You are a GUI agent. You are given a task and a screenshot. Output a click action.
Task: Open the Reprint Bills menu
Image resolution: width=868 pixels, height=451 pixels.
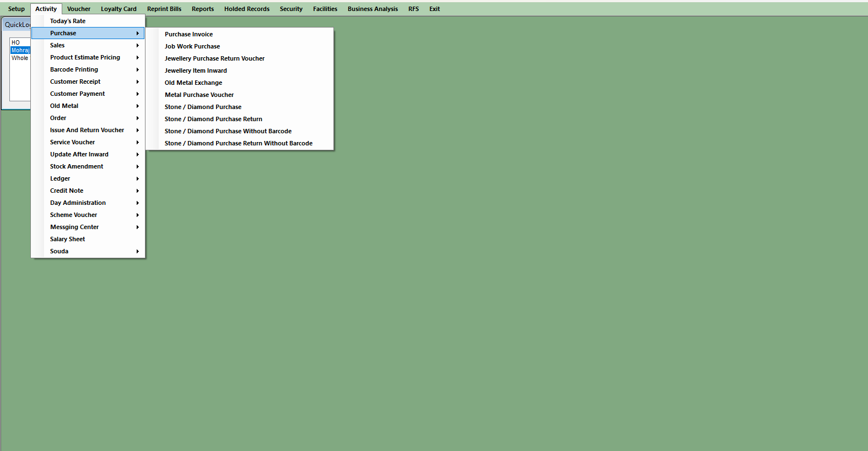pyautogui.click(x=164, y=9)
